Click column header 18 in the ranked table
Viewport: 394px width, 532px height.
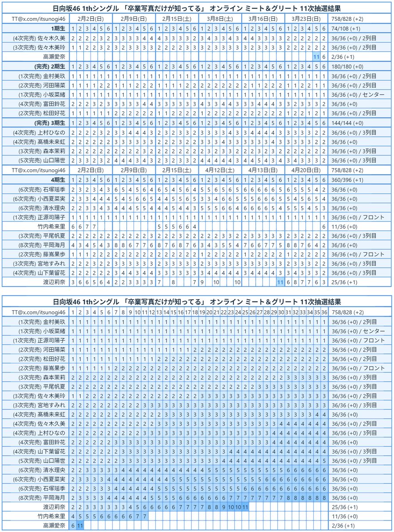tap(195, 313)
